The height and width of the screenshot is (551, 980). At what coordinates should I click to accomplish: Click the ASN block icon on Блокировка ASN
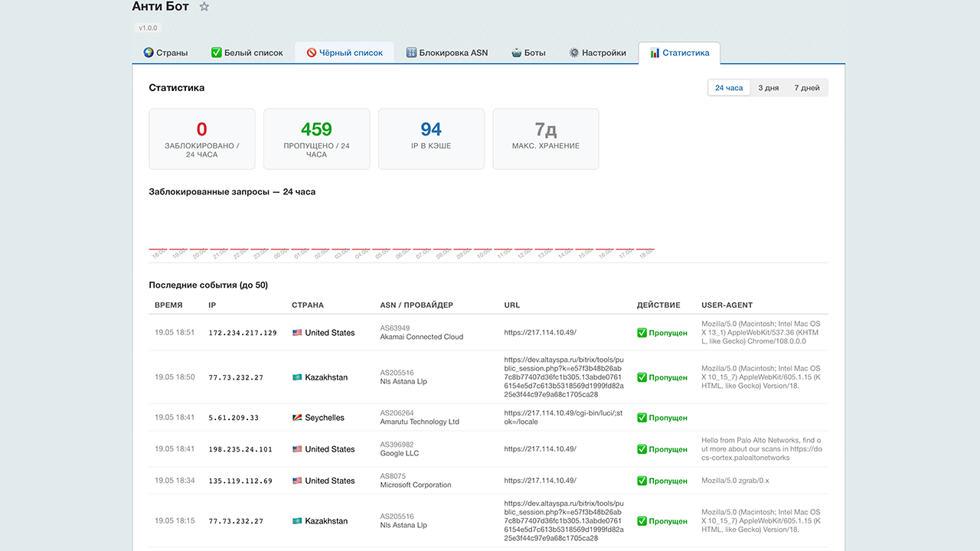click(x=411, y=53)
